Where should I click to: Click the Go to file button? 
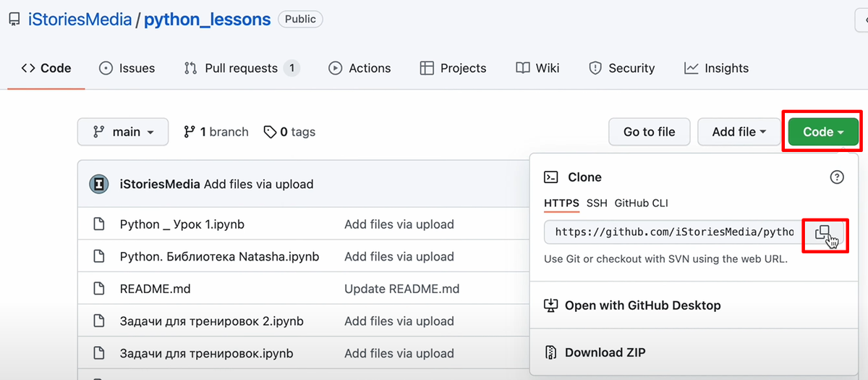pos(649,132)
